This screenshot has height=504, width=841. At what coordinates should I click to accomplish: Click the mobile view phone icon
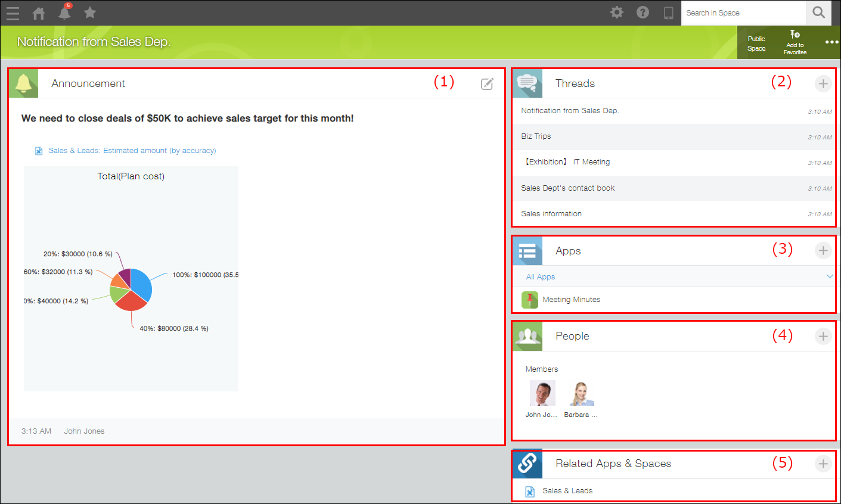pos(669,13)
